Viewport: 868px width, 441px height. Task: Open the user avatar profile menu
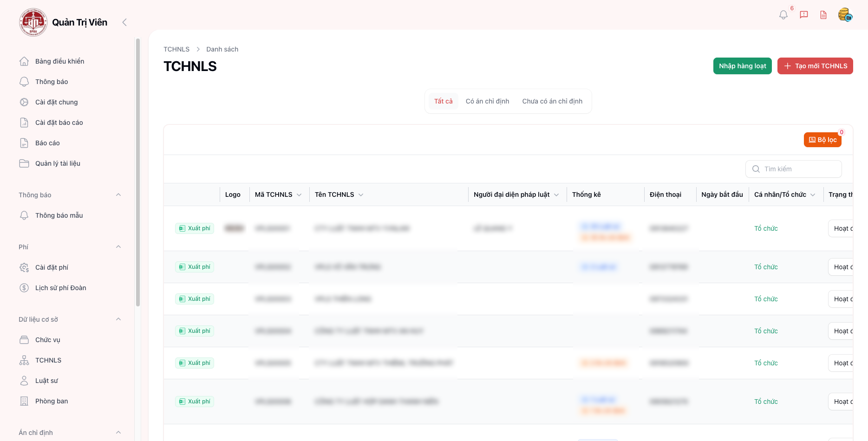coord(845,15)
